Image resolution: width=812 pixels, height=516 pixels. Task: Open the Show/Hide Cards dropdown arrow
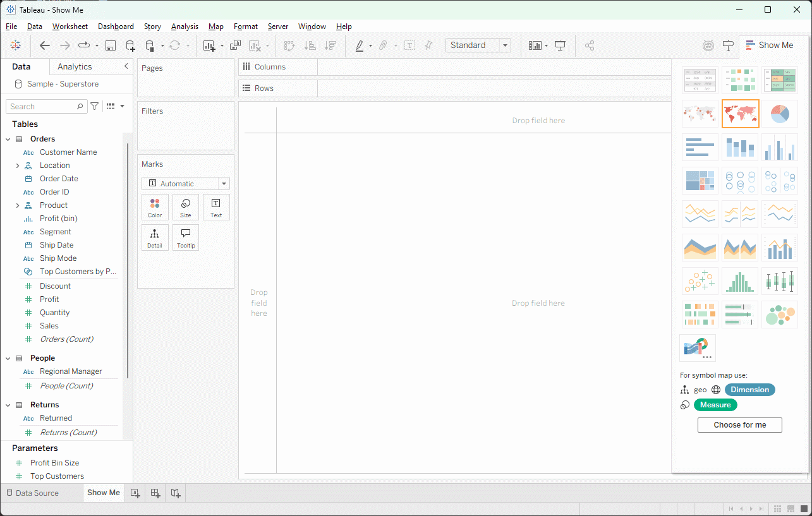pyautogui.click(x=546, y=45)
